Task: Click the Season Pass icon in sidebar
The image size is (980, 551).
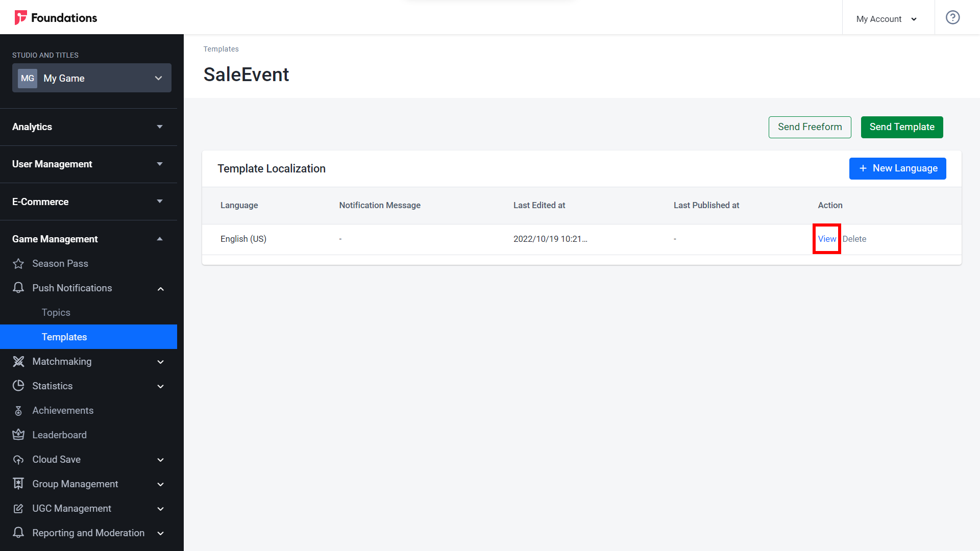Action: (x=18, y=263)
